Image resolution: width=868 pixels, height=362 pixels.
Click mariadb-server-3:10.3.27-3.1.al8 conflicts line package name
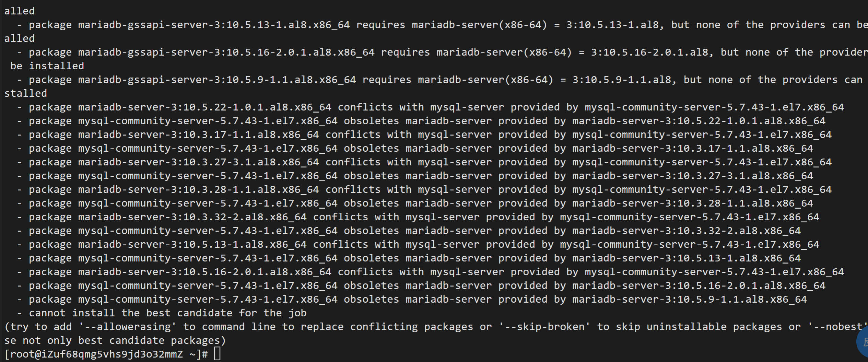(x=199, y=162)
